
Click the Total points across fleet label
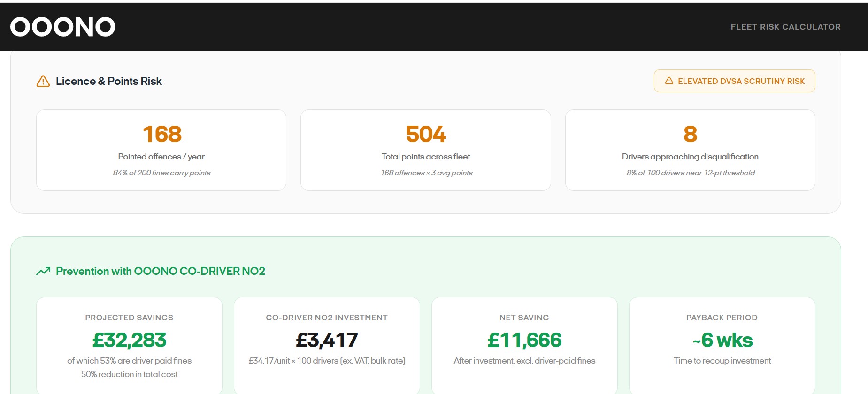[426, 157]
